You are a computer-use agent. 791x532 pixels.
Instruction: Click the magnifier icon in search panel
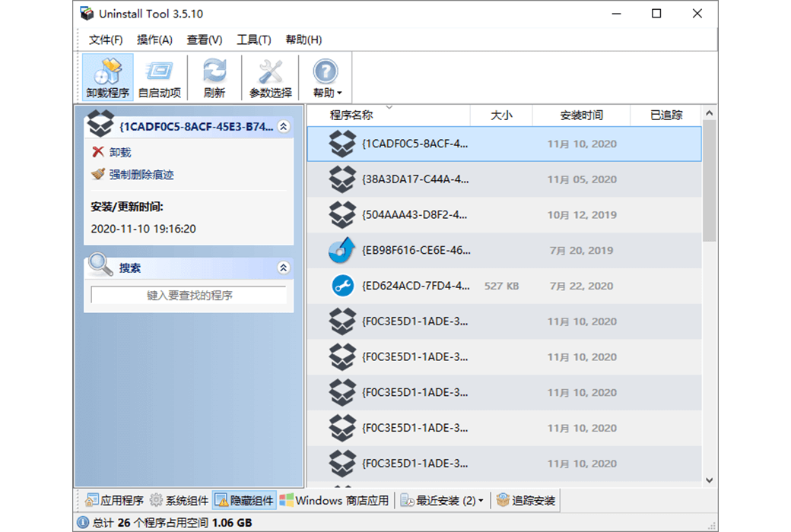[100, 264]
